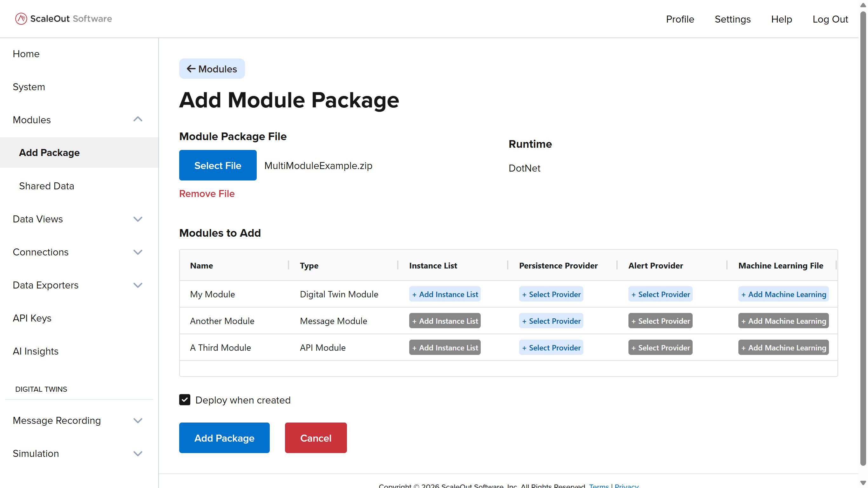This screenshot has width=868, height=488.
Task: Open the Privacy footer link
Action: tap(627, 486)
